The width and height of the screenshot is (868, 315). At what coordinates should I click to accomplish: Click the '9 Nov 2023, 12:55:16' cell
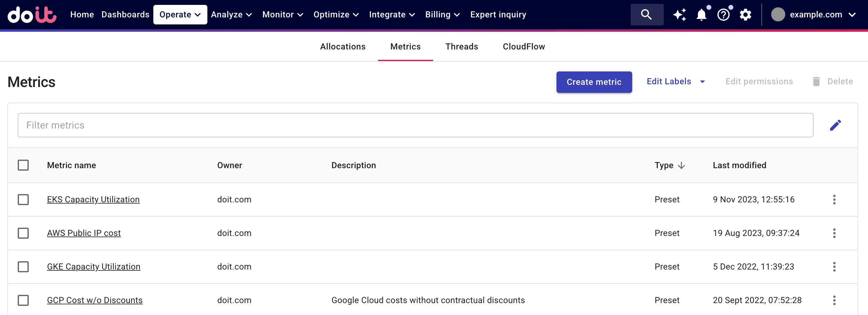[753, 199]
